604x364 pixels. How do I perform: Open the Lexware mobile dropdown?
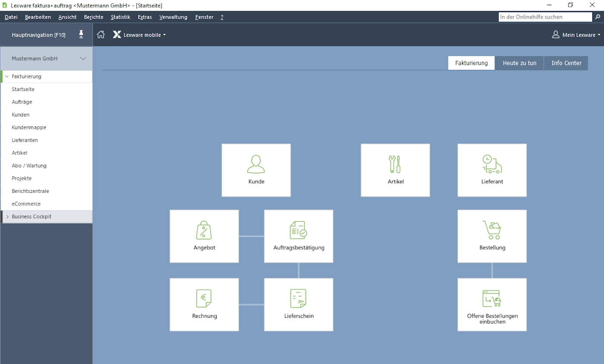140,35
